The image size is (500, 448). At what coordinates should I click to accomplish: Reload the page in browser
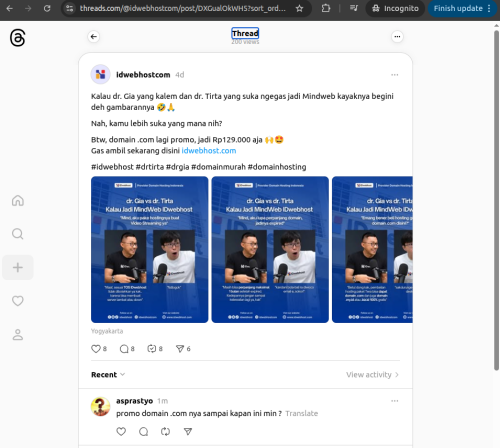[47, 8]
